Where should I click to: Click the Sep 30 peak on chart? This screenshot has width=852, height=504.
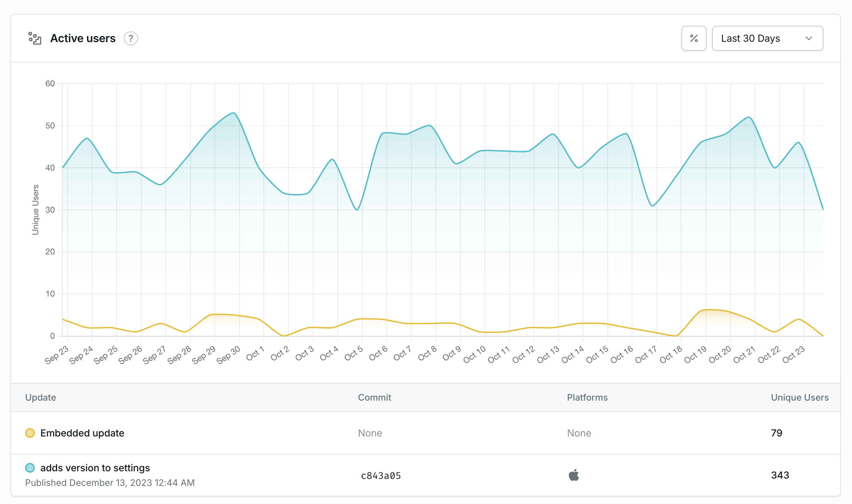(x=234, y=113)
